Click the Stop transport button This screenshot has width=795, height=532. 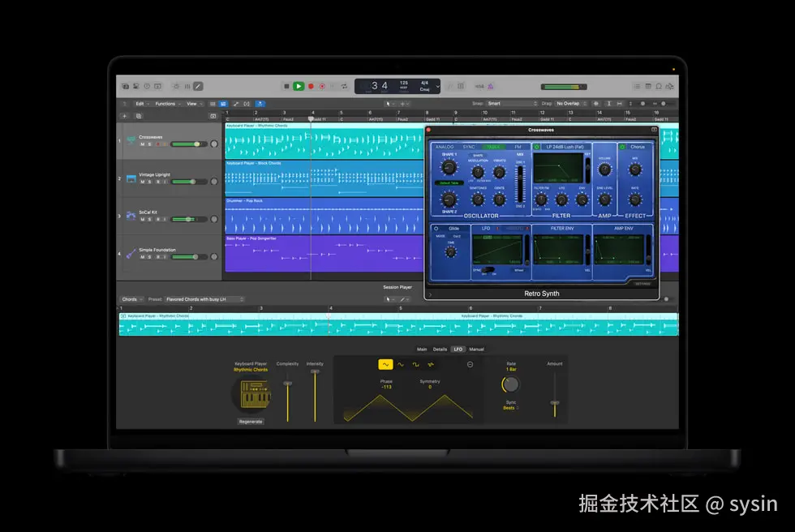[287, 87]
